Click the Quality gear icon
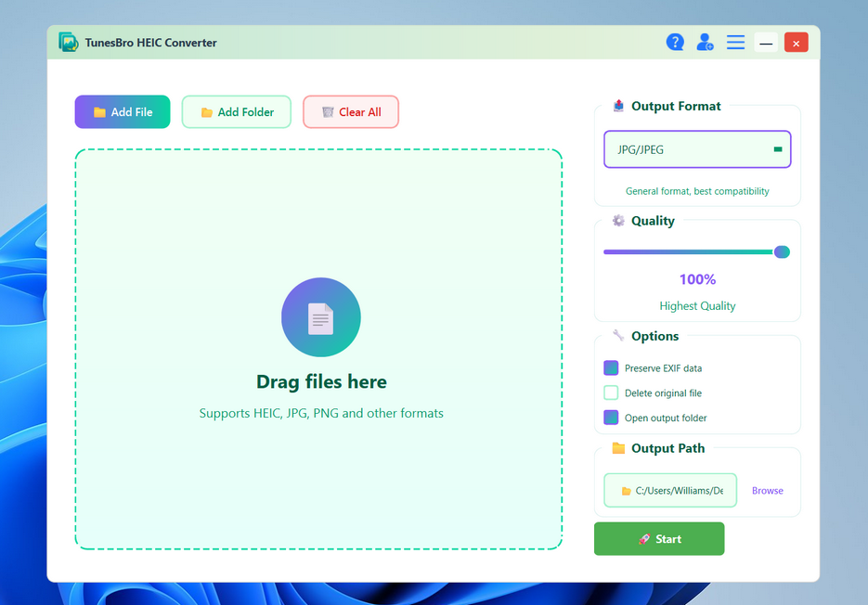The height and width of the screenshot is (605, 868). point(618,221)
